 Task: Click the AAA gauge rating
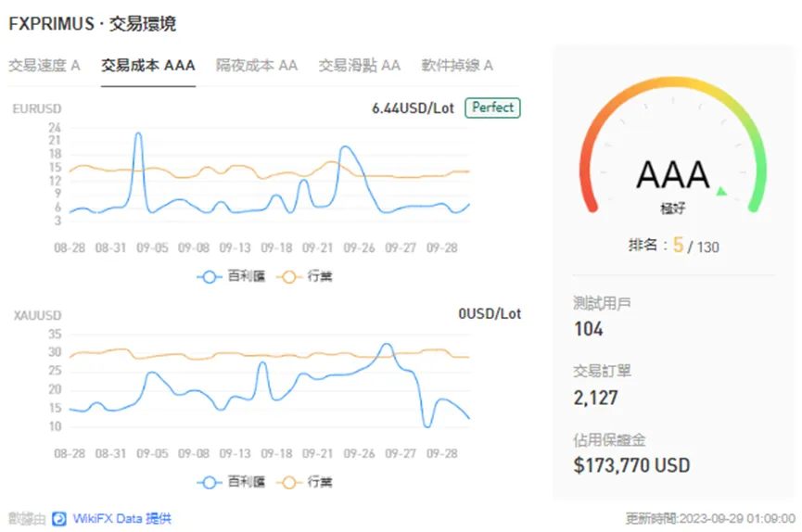[x=673, y=175]
